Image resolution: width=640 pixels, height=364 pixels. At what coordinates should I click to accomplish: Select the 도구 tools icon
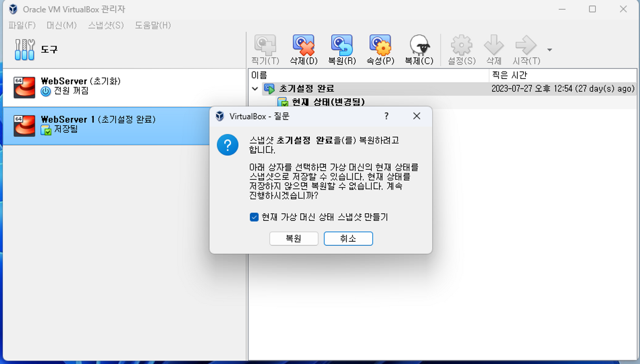click(x=24, y=49)
